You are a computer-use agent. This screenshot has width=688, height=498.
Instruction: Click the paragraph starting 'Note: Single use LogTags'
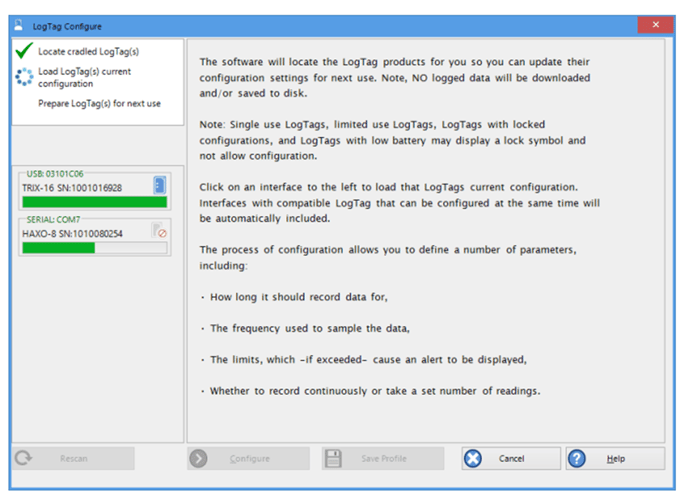tap(392, 140)
